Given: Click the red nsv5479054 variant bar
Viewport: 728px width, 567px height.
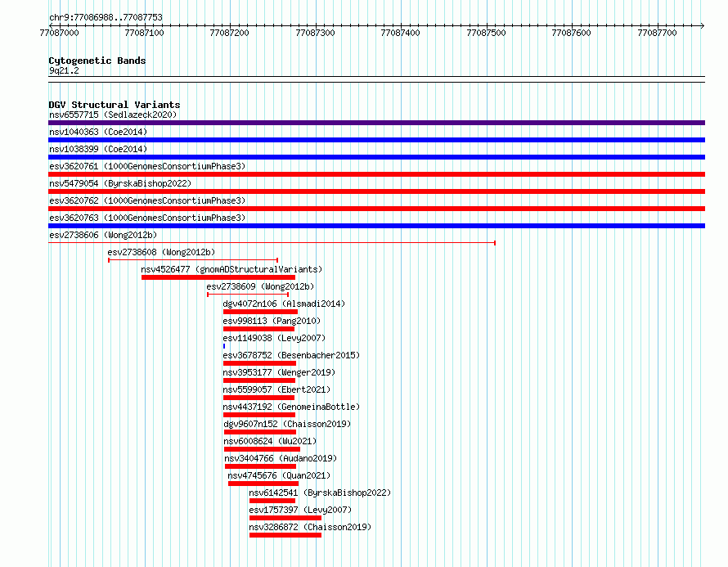Looking at the screenshot, I should tap(376, 191).
